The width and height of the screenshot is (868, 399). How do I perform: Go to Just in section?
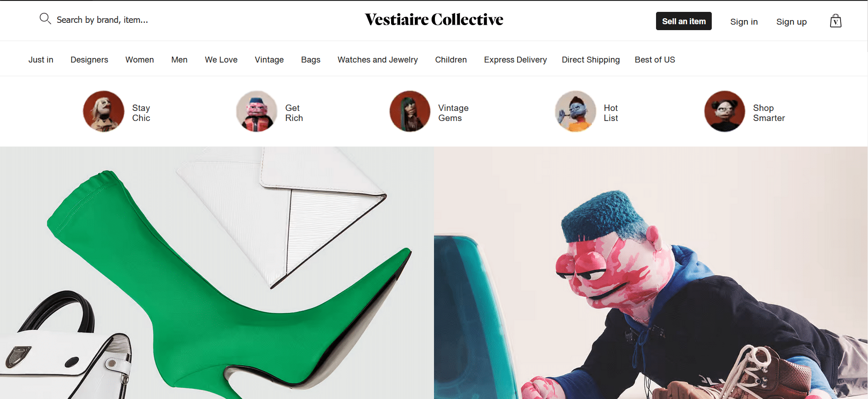(x=41, y=60)
